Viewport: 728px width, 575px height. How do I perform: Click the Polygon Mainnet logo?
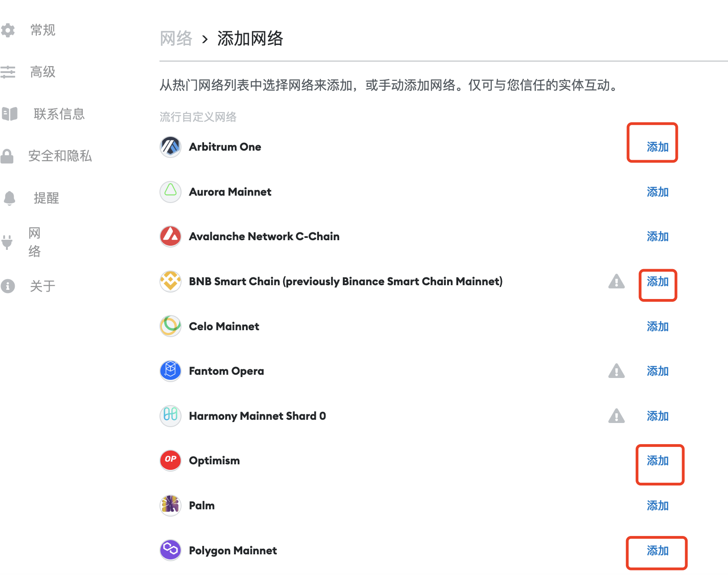click(171, 550)
